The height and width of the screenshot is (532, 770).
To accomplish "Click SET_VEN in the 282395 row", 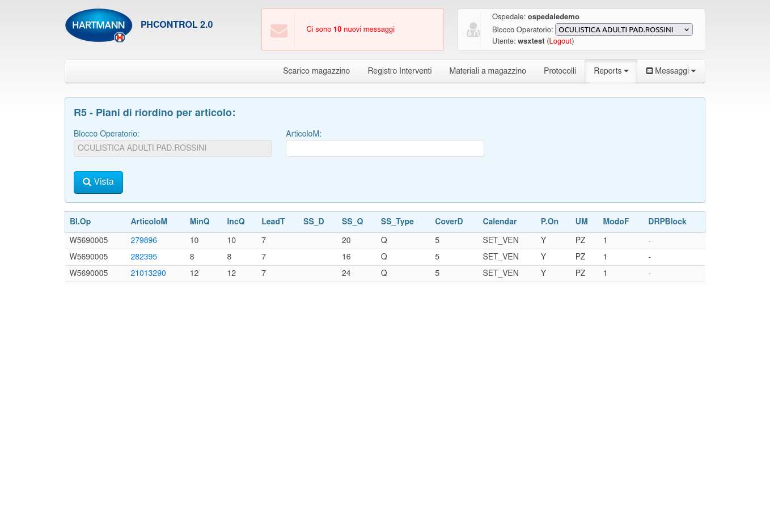I will (x=501, y=257).
